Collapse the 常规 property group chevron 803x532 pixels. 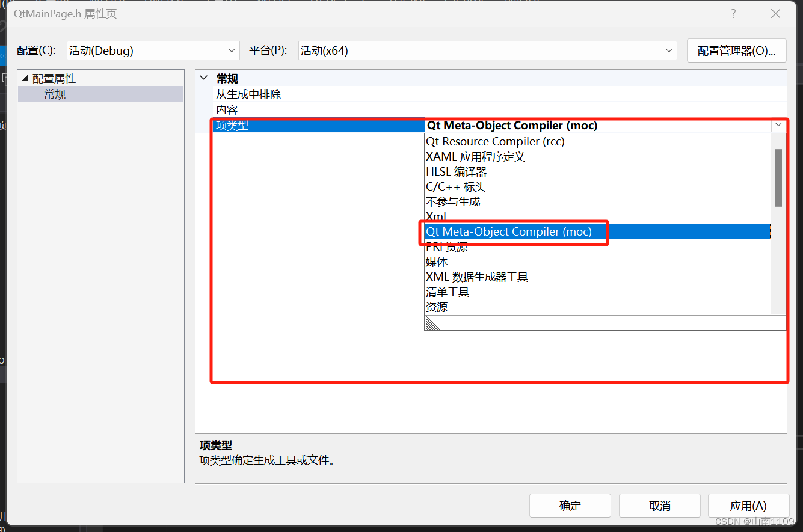(204, 79)
